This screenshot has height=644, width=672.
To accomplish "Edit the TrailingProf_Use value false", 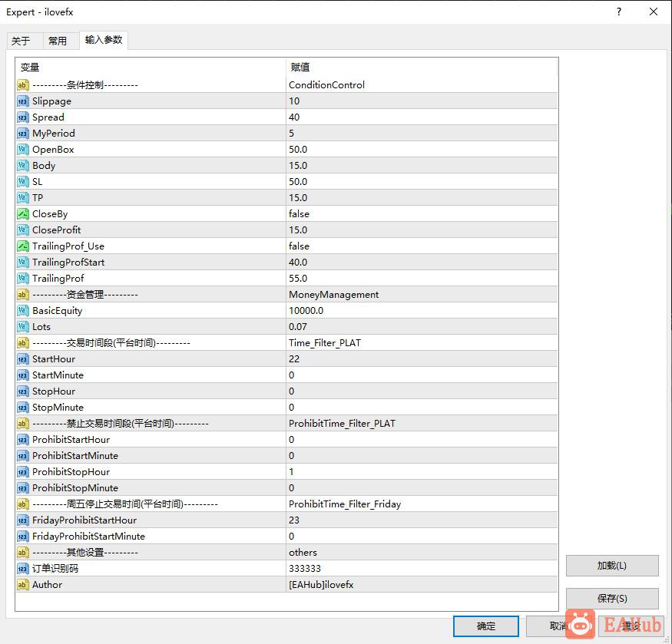I will point(422,246).
